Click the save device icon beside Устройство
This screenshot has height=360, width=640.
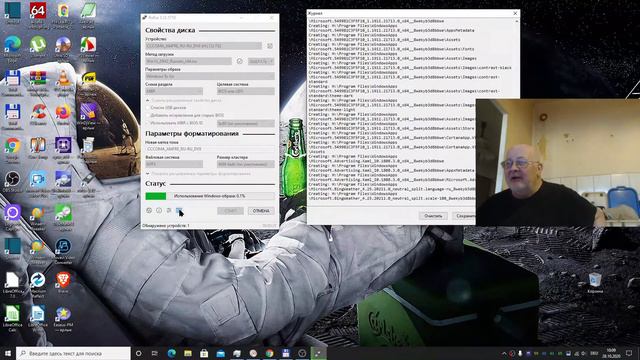coord(270,46)
